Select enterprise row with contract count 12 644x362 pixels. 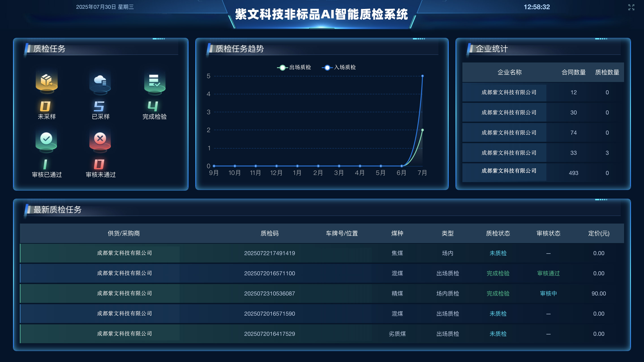pos(543,92)
